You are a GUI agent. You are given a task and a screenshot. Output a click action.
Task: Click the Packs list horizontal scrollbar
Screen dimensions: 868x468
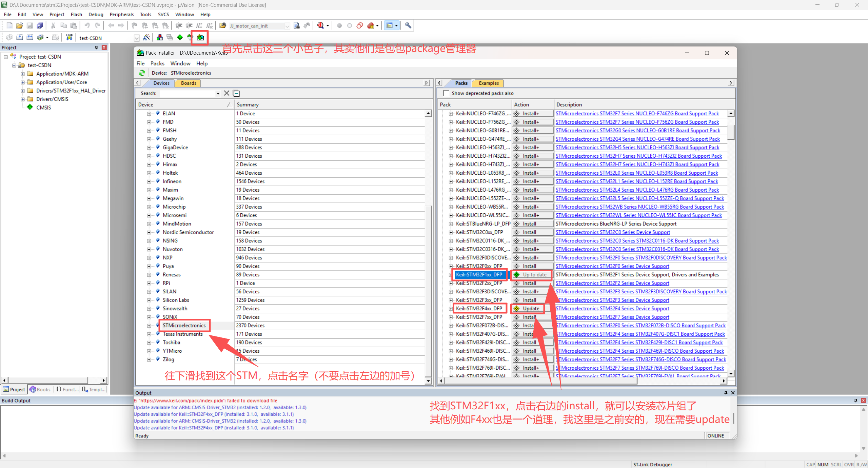(x=541, y=381)
